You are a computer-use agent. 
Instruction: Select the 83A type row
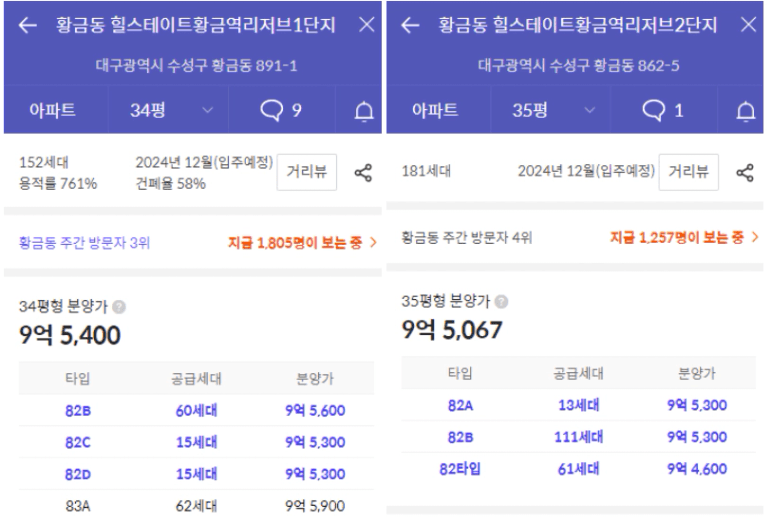[196, 506]
